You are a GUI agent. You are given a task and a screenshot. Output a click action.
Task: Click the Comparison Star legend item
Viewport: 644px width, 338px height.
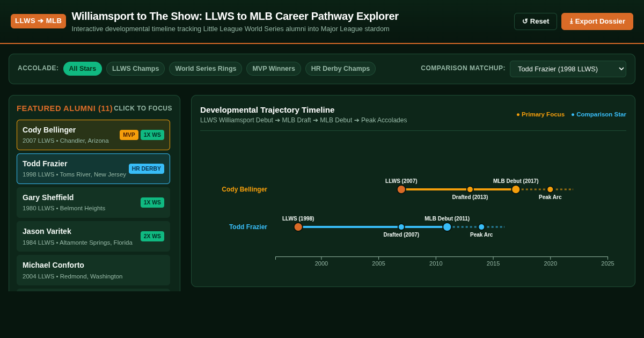[x=598, y=114]
